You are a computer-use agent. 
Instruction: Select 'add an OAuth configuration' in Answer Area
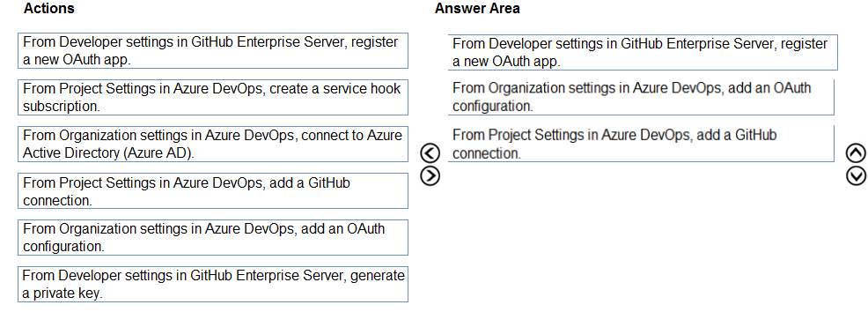coord(641,97)
